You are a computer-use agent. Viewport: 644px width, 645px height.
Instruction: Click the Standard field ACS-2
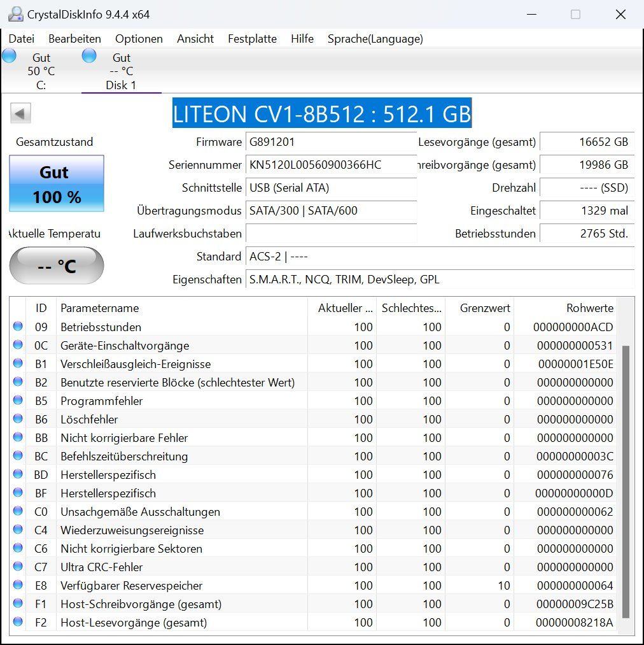pyautogui.click(x=440, y=257)
